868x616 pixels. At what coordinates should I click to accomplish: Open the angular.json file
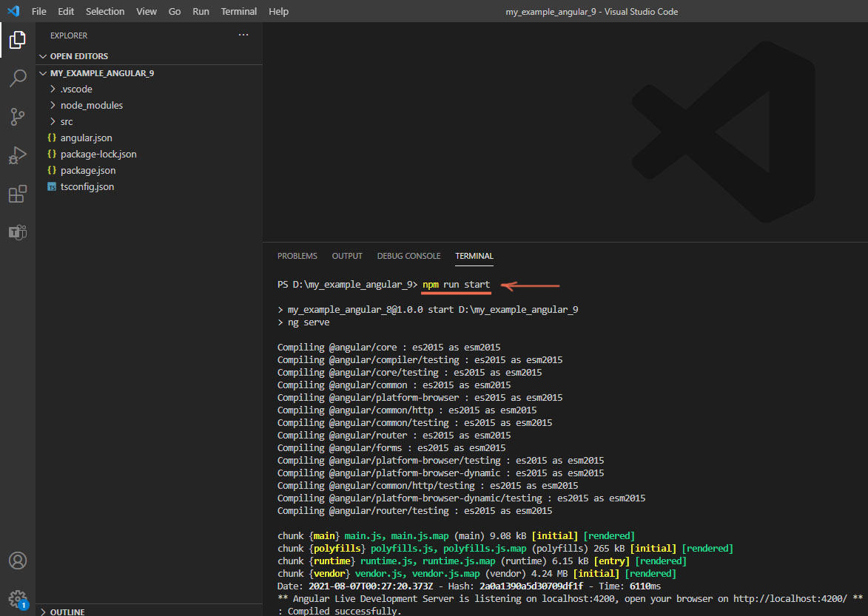86,138
